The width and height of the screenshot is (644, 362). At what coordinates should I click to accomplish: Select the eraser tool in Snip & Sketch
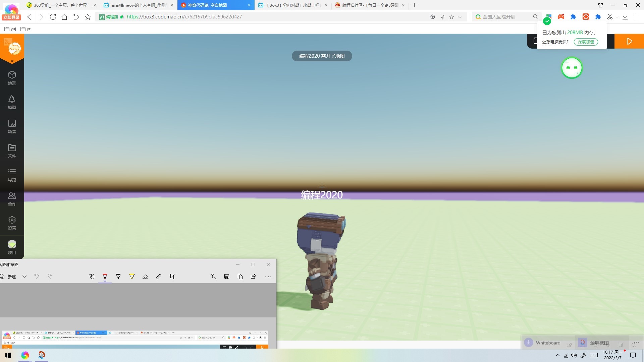coord(145,277)
